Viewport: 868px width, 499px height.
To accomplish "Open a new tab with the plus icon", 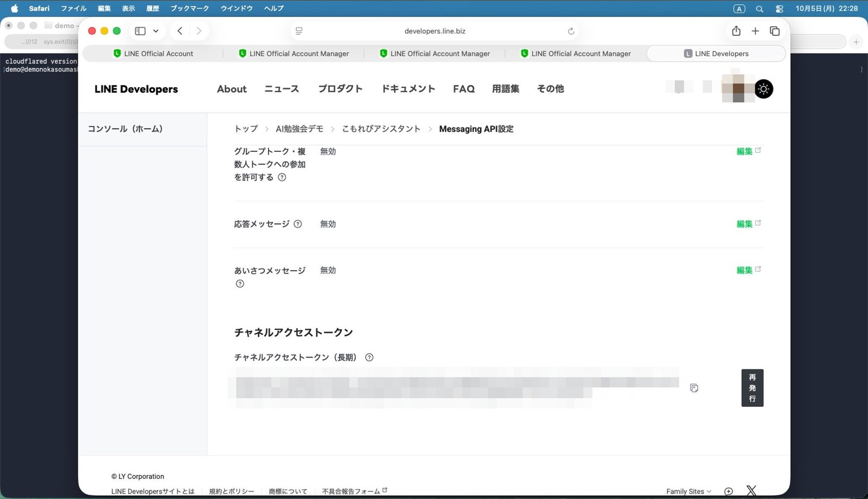I will [755, 31].
